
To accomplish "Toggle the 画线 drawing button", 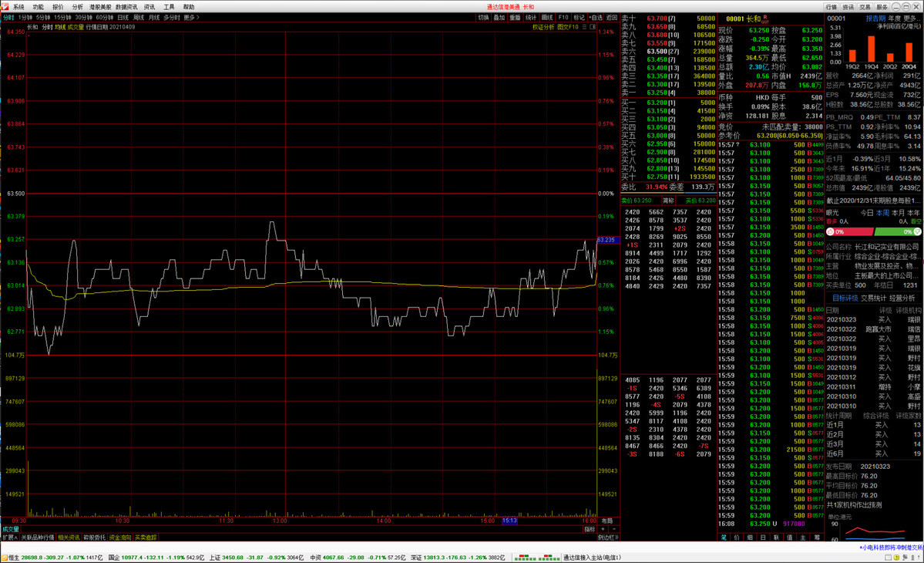I will pos(547,18).
